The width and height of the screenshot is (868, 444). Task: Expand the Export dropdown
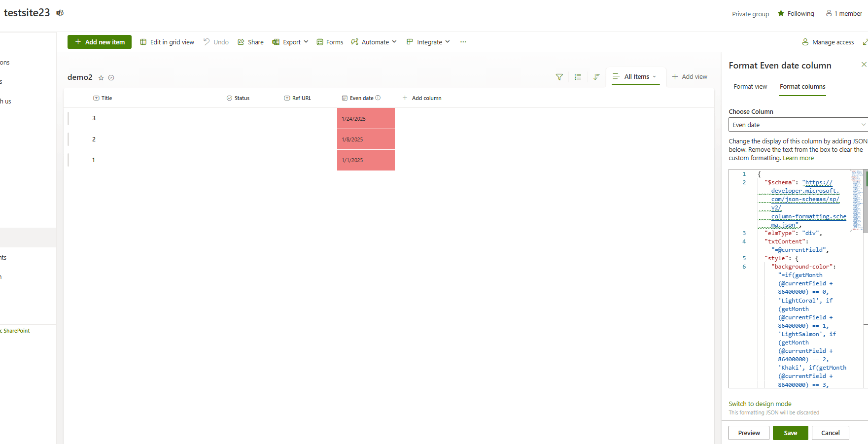[x=290, y=42]
